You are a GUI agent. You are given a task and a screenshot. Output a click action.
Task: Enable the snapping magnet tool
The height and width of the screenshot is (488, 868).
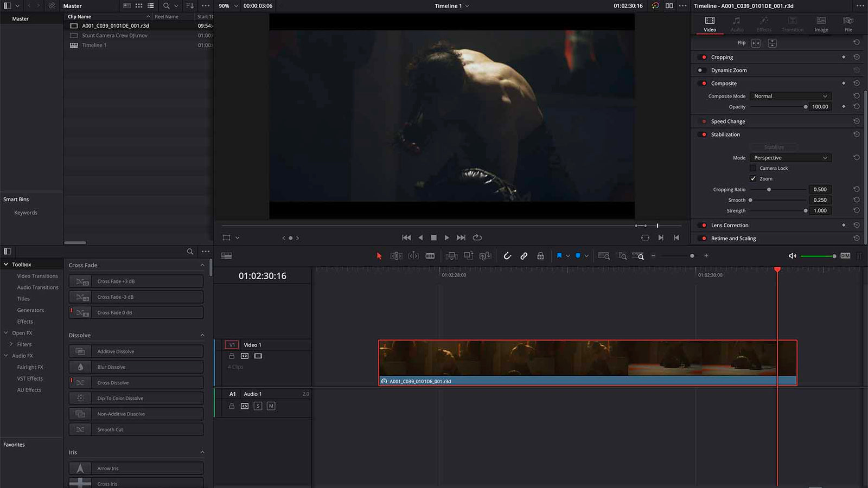507,255
